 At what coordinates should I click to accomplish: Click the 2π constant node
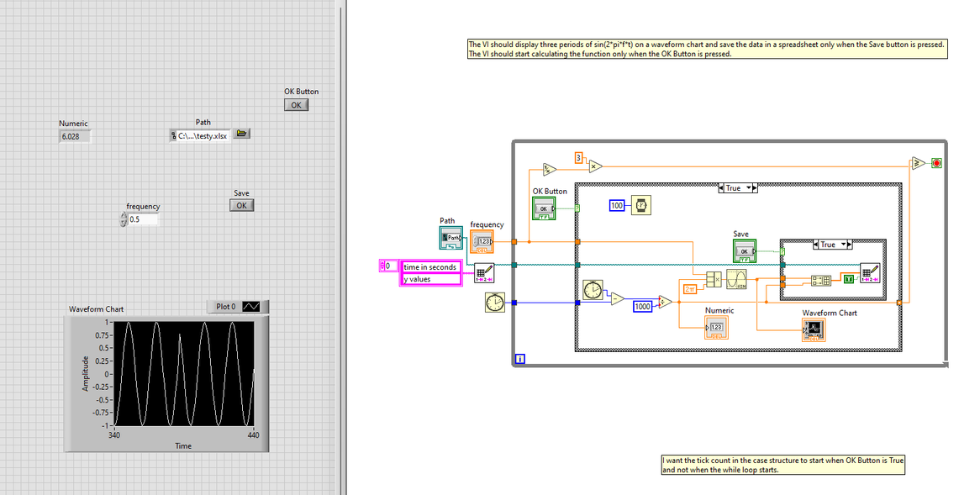(x=690, y=289)
